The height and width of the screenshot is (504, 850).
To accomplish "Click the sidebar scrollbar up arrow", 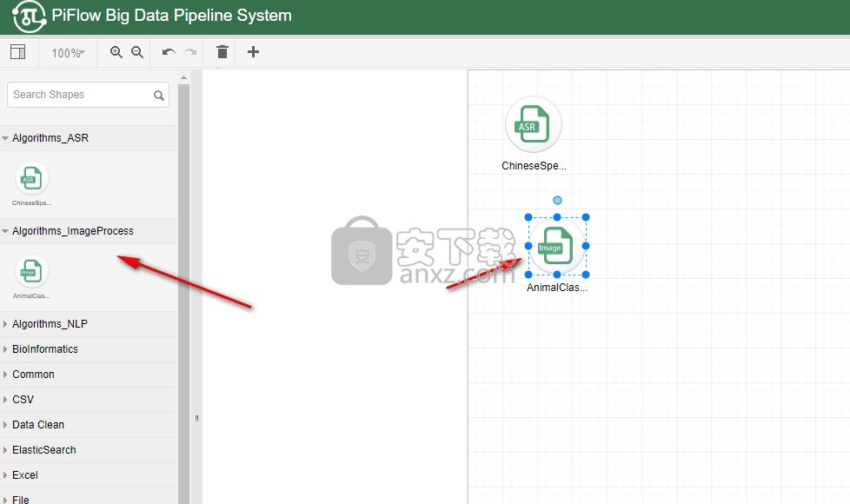I will [183, 77].
